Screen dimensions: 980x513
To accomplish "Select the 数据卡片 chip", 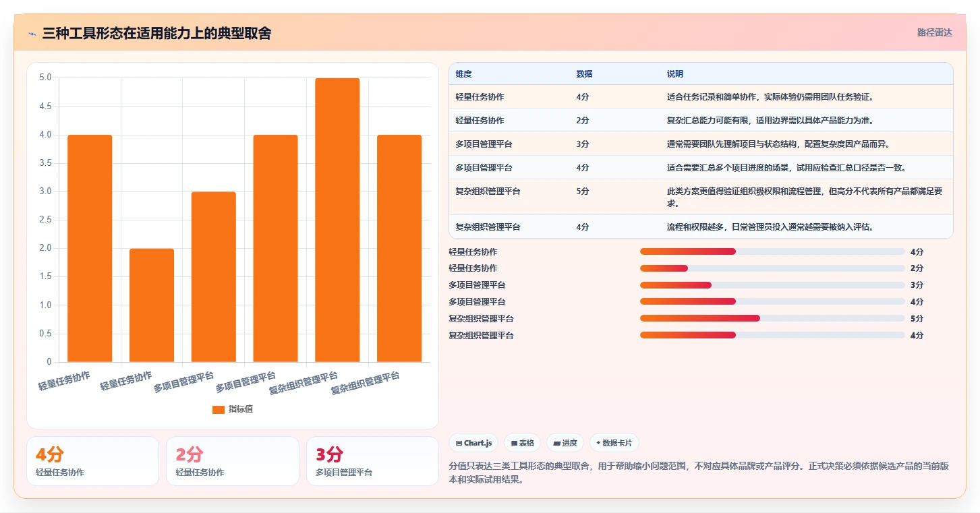I will click(614, 443).
